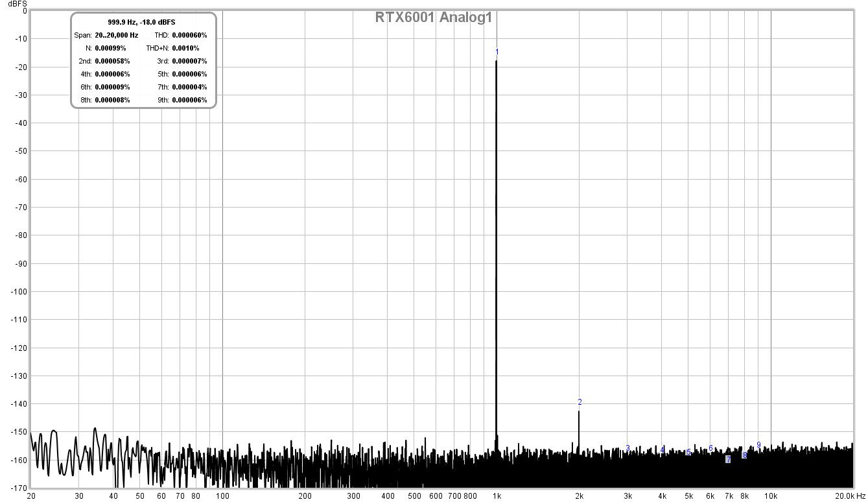The width and height of the screenshot is (868, 502).
Task: Click the 8th harmonic value 0.000008%
Action: point(112,100)
